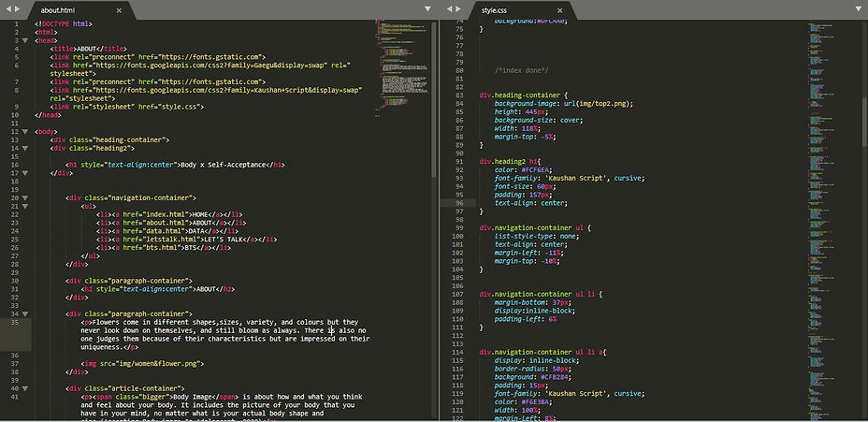Collapse the ul list at line 21
Viewport: 868px width, 422px height.
coord(24,206)
